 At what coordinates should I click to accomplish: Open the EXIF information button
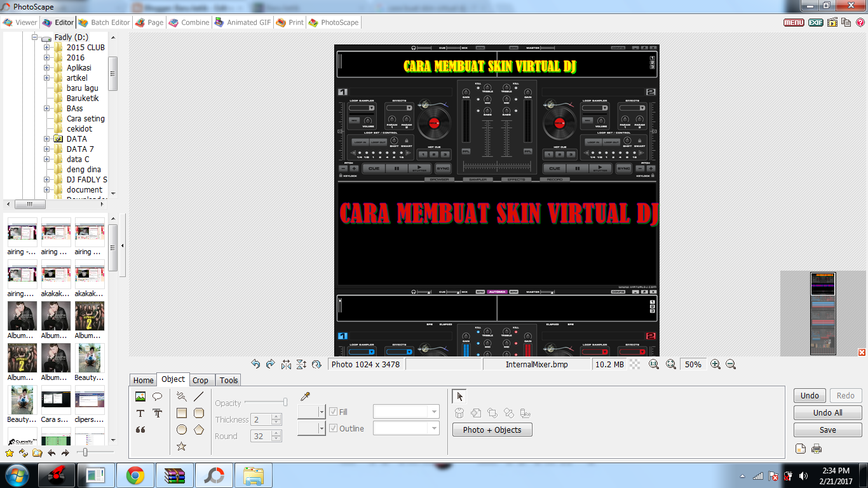coord(816,22)
